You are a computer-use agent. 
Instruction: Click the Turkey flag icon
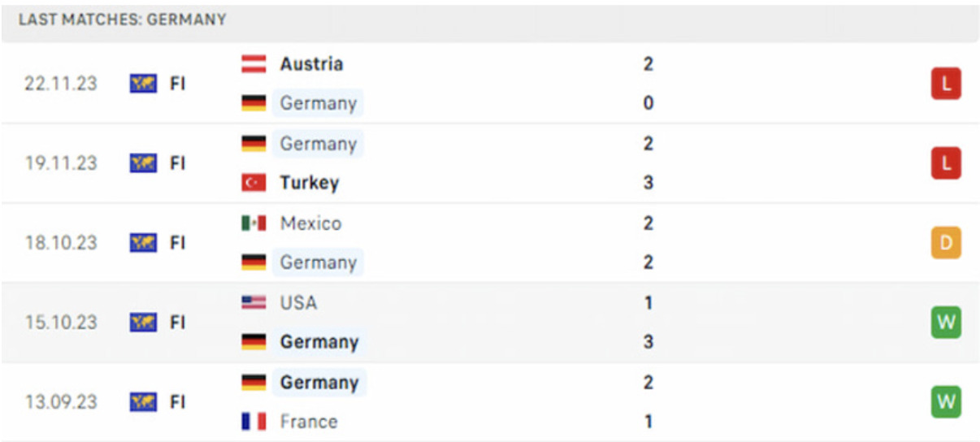(x=254, y=184)
